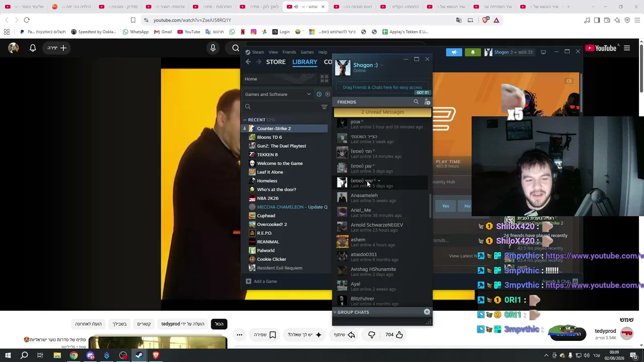Open Shogon status dropdown in friends panel
The image size is (644, 362).
tap(382, 65)
